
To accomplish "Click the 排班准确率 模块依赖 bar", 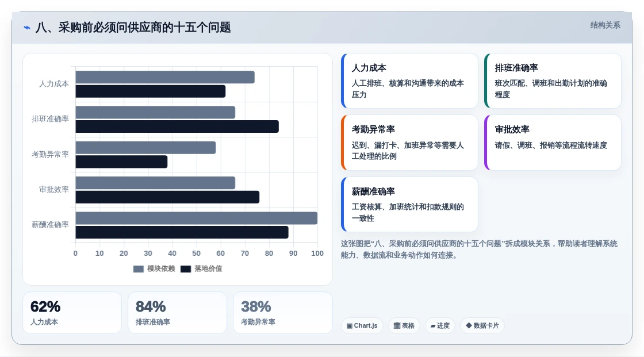I will (x=155, y=113).
